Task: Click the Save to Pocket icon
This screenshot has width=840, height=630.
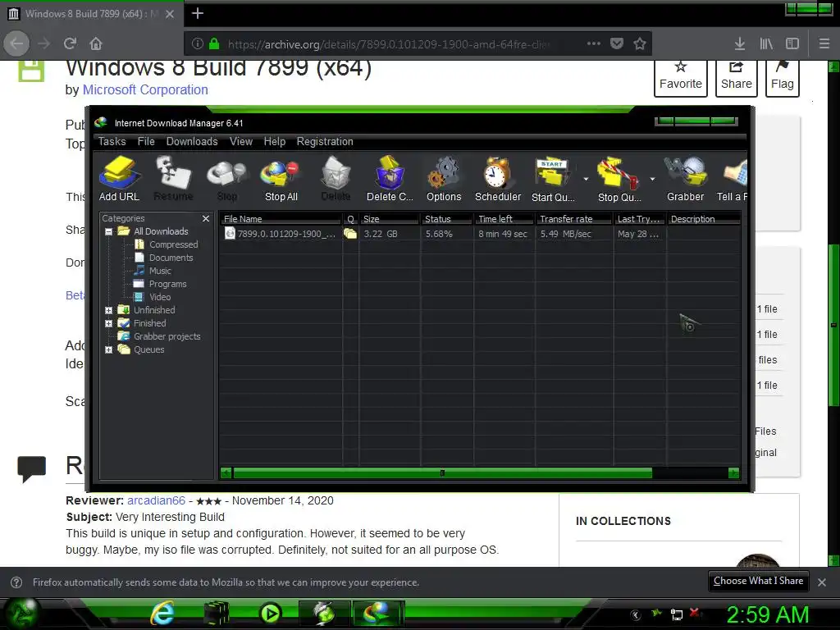Action: [x=617, y=43]
